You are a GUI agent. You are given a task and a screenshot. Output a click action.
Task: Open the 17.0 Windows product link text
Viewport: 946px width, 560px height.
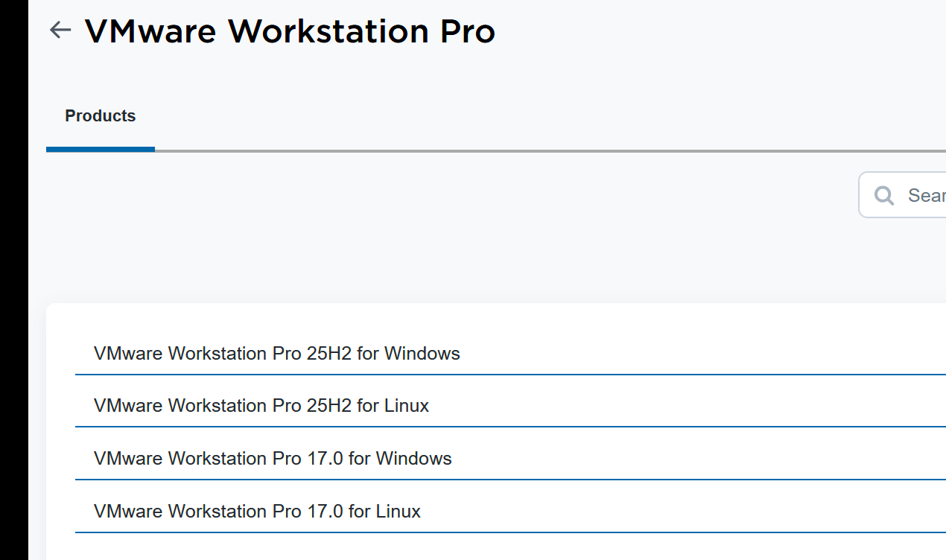(272, 458)
